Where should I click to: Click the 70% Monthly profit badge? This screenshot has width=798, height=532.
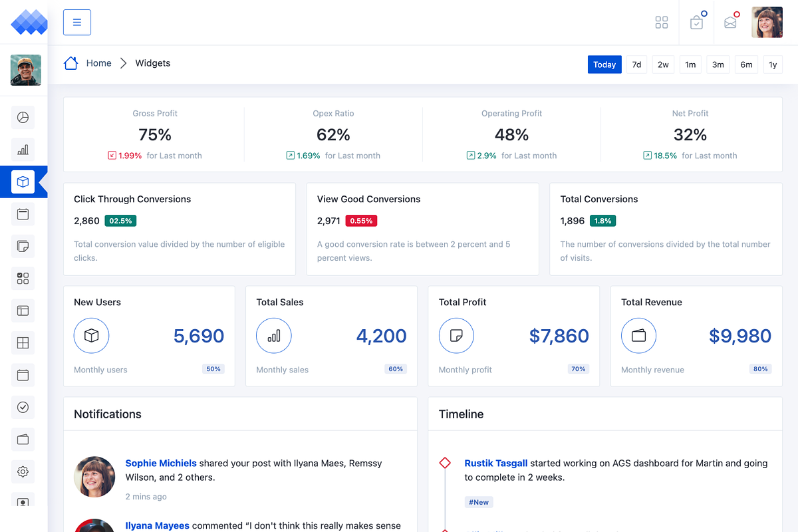(x=579, y=369)
